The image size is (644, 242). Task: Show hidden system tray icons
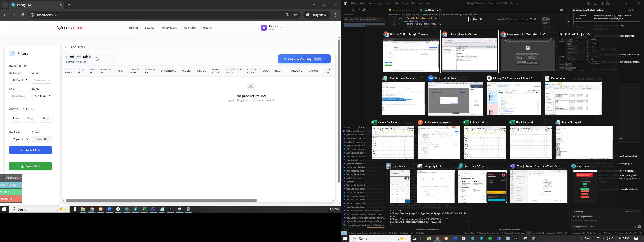[x=603, y=238]
